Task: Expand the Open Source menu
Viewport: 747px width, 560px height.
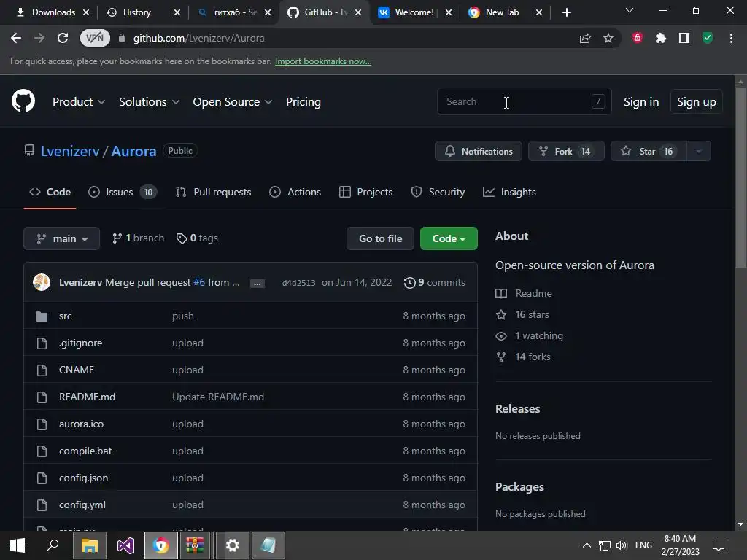Action: [x=233, y=102]
